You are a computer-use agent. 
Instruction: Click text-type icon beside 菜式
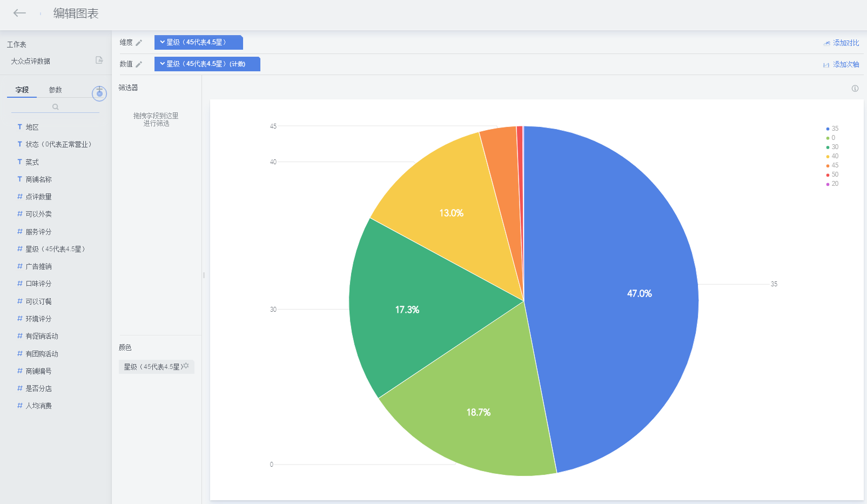pyautogui.click(x=19, y=162)
